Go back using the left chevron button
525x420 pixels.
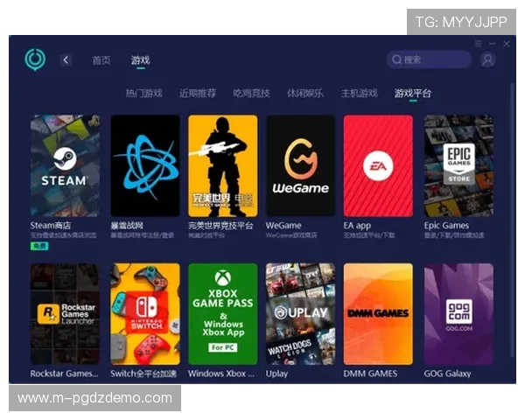click(x=66, y=59)
